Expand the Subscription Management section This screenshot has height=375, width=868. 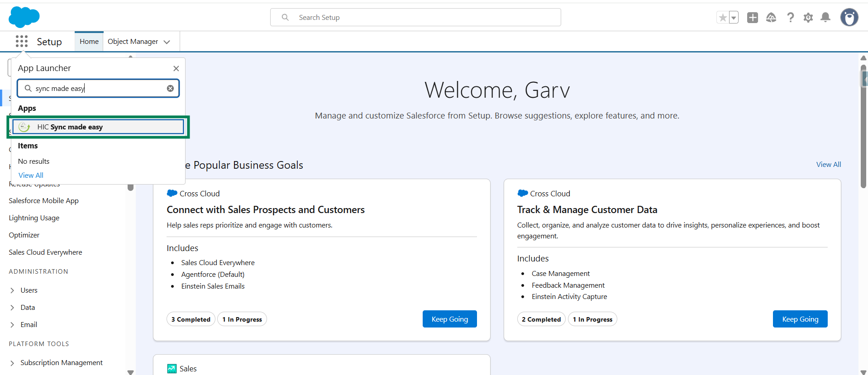pyautogui.click(x=12, y=363)
